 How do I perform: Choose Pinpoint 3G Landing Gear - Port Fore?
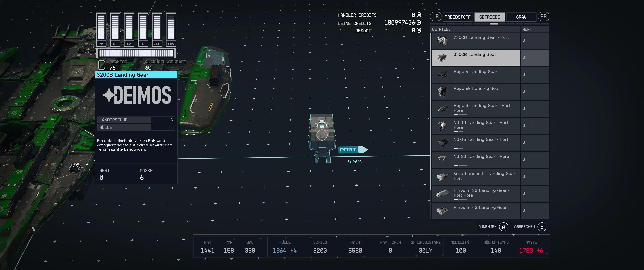tap(490, 193)
